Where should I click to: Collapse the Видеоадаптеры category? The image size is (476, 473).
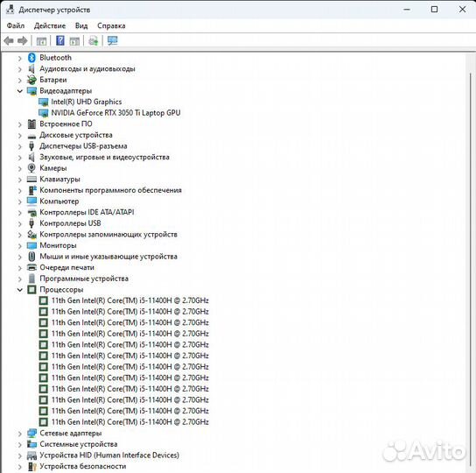pyautogui.click(x=20, y=91)
